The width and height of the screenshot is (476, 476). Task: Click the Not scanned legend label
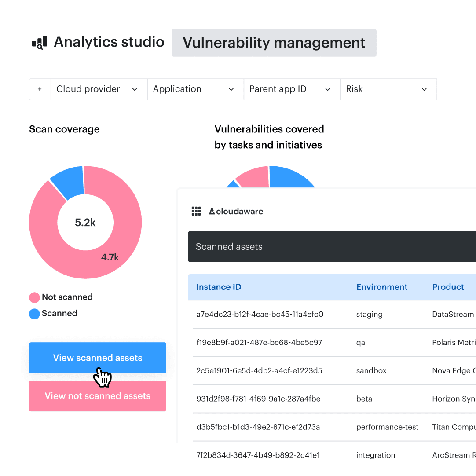tap(67, 297)
